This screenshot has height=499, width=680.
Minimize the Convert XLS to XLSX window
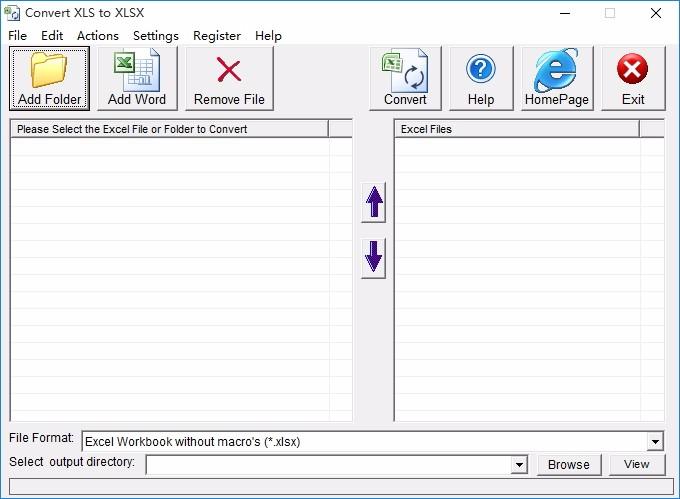click(565, 13)
